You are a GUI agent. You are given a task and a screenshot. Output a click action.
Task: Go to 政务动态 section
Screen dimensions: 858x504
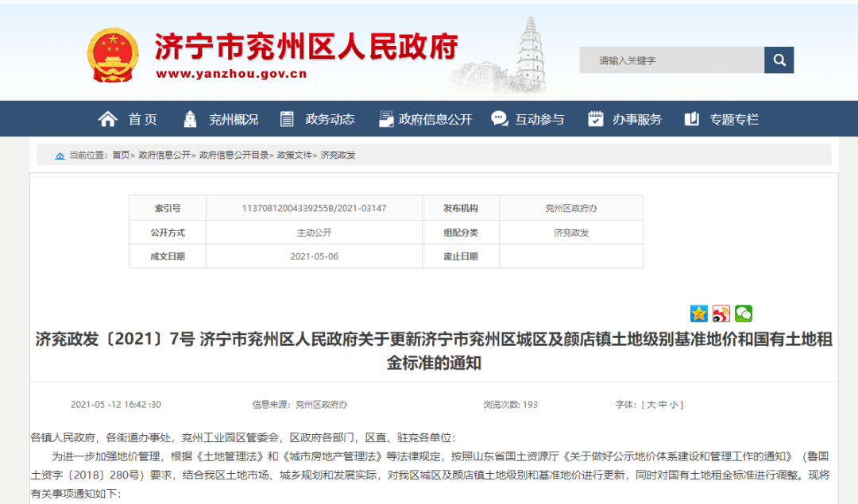click(x=318, y=119)
